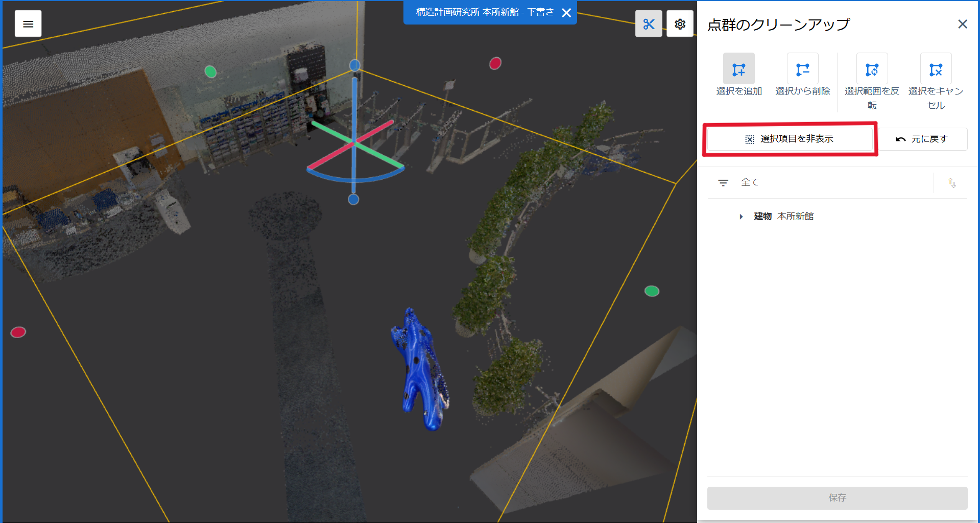Open the gear settings button
Screen dimensions: 980x523
pyautogui.click(x=680, y=24)
